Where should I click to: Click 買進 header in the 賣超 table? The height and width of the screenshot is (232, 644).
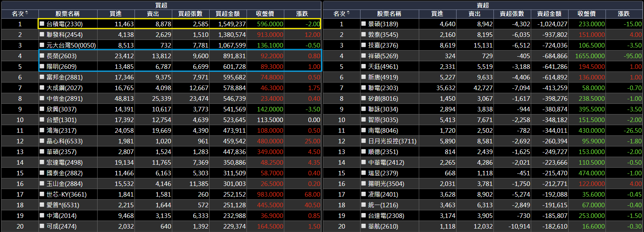pyautogui.click(x=437, y=14)
